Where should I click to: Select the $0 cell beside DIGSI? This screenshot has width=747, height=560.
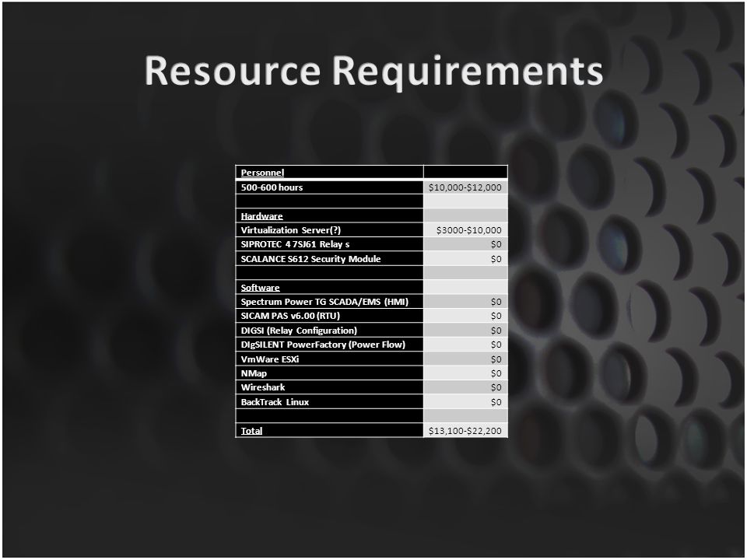point(465,330)
